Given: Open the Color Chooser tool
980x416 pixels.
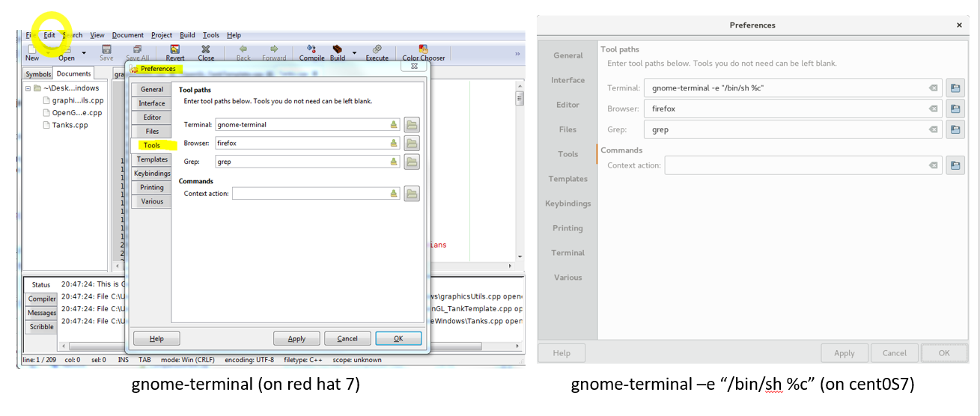Looking at the screenshot, I should pos(423,52).
